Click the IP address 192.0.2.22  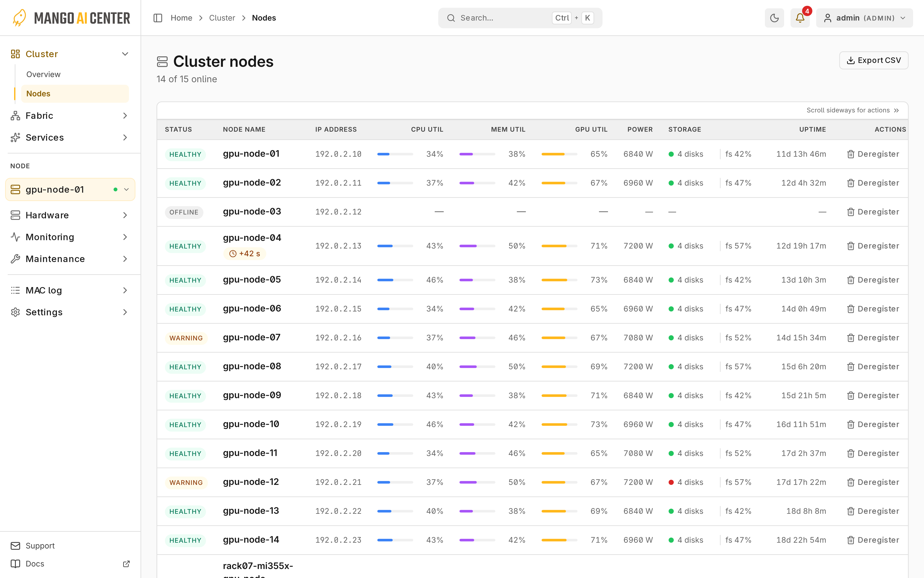[338, 511]
